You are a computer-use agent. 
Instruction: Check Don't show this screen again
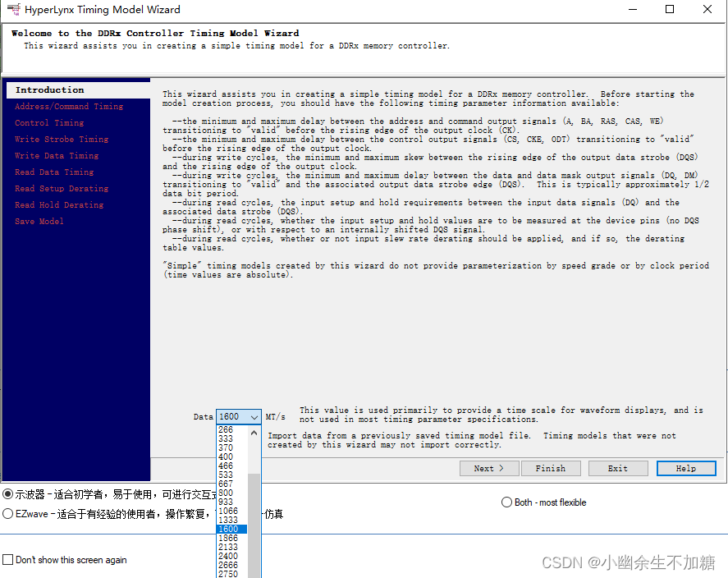(8, 559)
